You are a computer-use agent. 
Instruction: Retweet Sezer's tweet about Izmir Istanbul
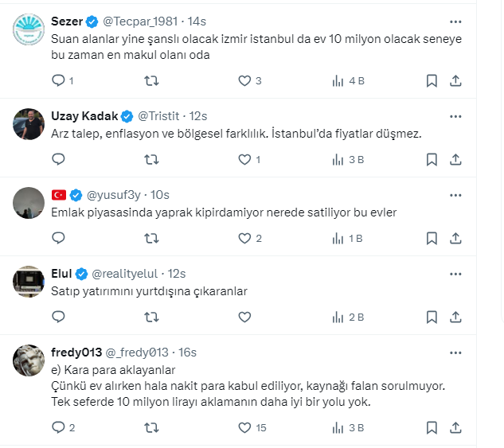(151, 80)
